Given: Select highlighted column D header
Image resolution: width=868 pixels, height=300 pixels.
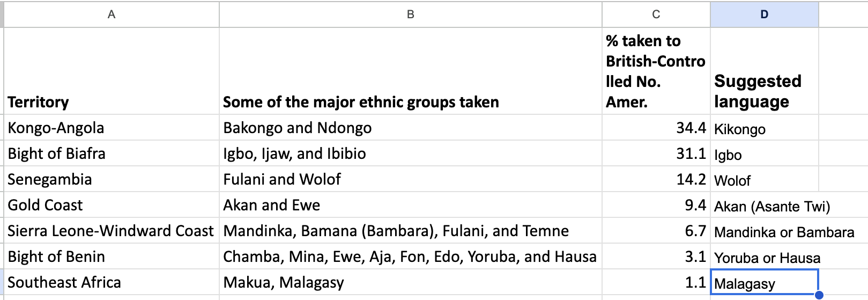Looking at the screenshot, I should tap(765, 14).
